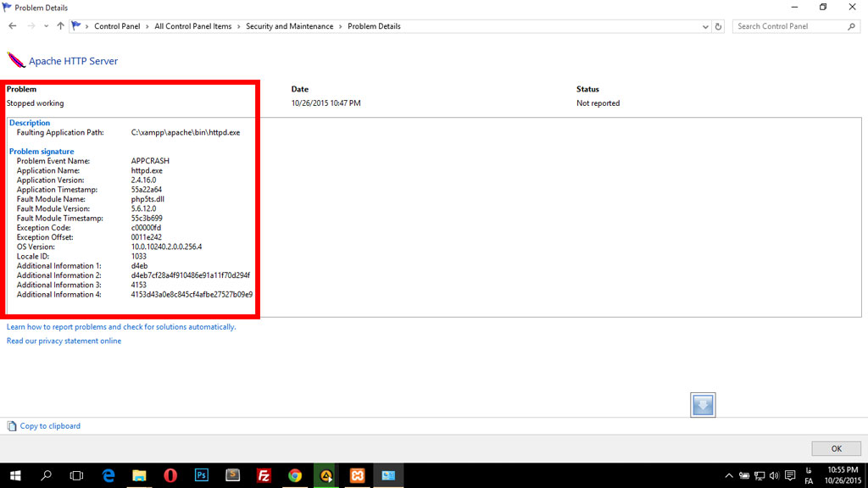Select the Not reported status text
This screenshot has height=488, width=868.
(x=598, y=103)
